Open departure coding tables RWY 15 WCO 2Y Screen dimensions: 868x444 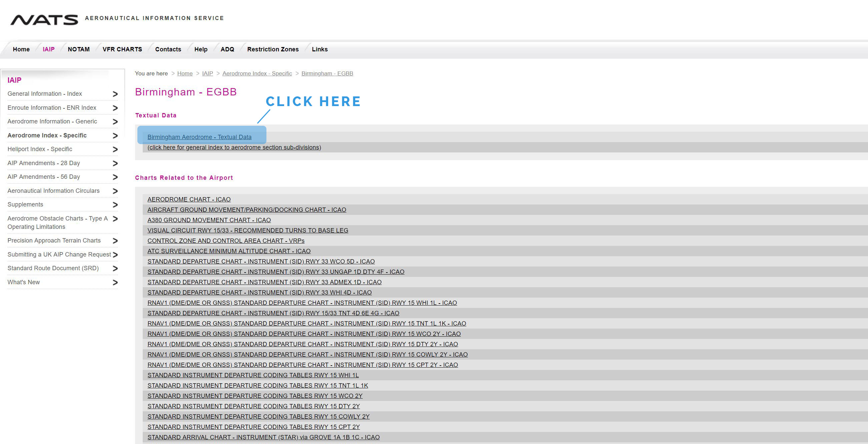click(255, 396)
